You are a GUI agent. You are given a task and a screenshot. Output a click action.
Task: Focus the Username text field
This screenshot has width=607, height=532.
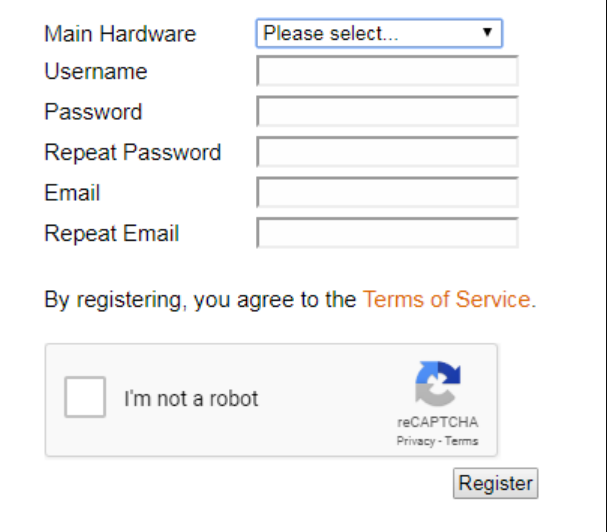coord(388,70)
